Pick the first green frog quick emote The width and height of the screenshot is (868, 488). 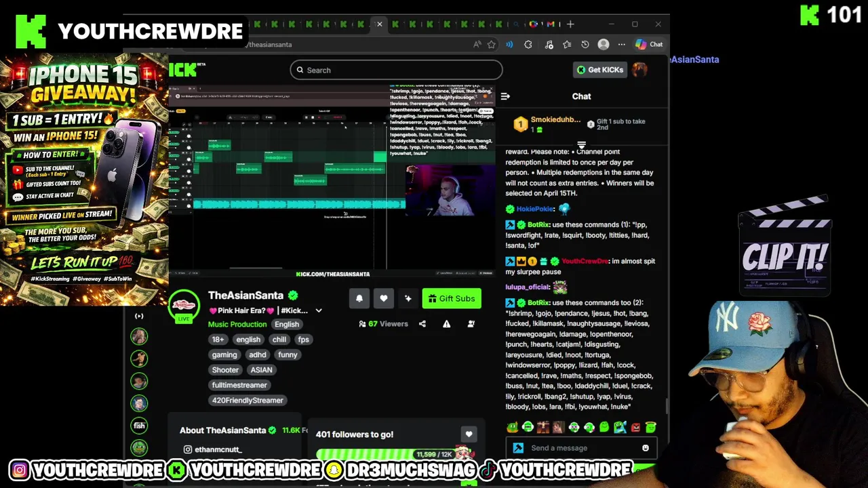click(512, 427)
